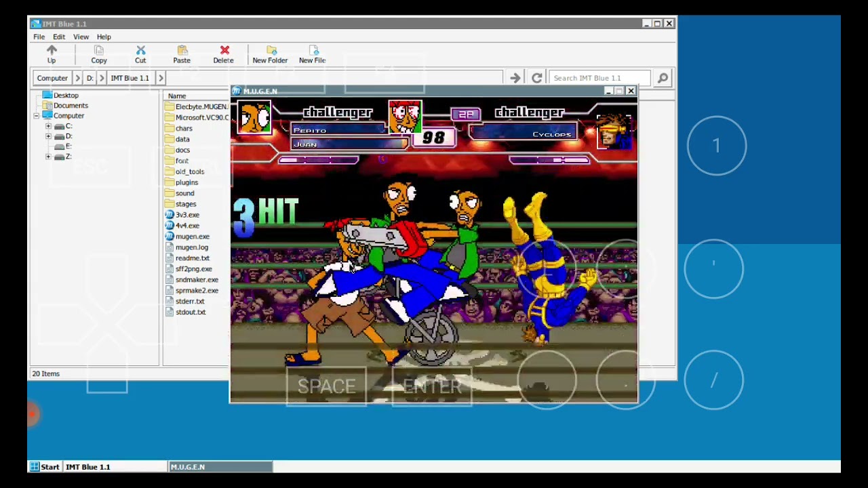The image size is (868, 488).
Task: Open the Start menu
Action: 43,467
